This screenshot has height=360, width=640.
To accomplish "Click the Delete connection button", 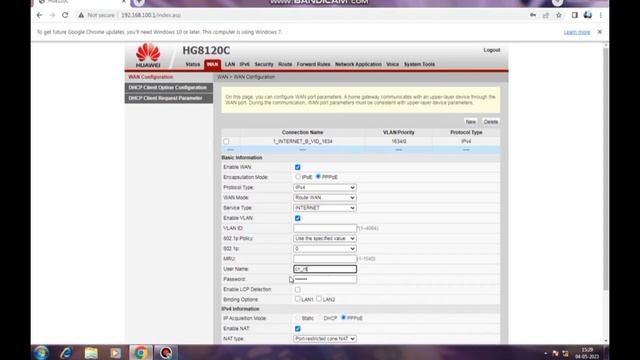I will [491, 122].
